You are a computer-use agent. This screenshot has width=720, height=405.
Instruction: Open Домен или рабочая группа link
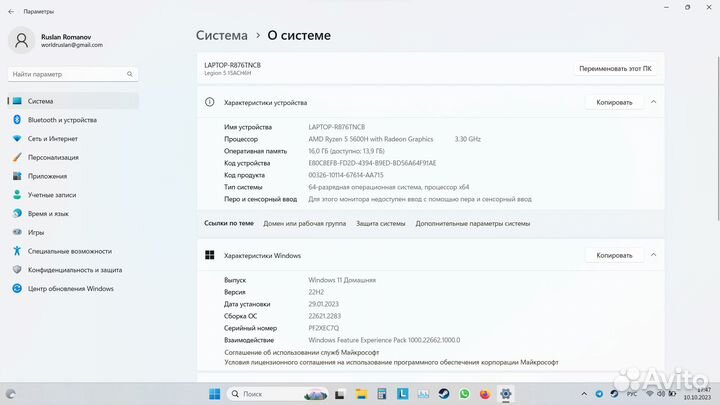304,224
